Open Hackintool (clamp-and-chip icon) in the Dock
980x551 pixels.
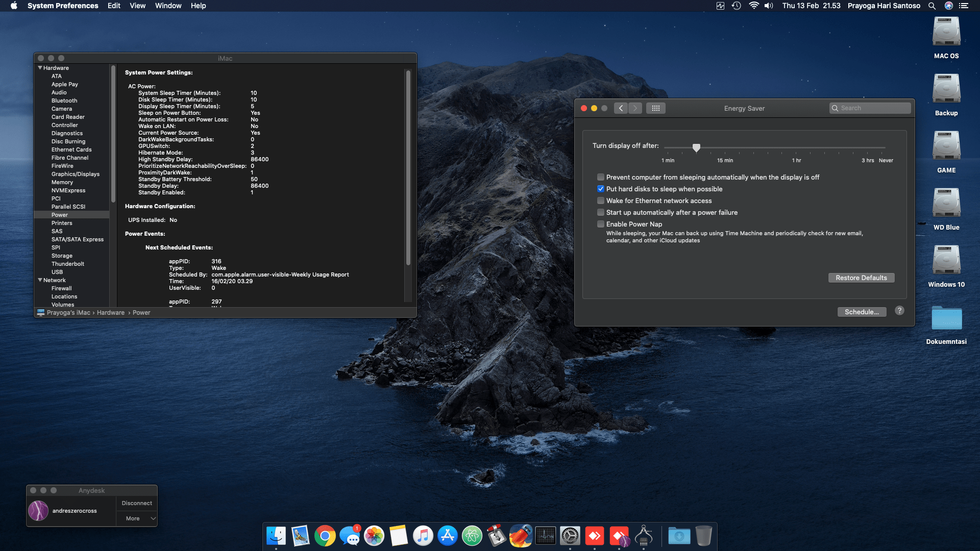[644, 536]
